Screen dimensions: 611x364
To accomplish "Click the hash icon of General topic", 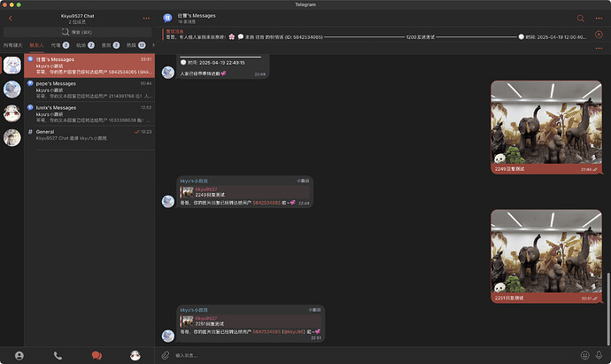I will point(30,132).
